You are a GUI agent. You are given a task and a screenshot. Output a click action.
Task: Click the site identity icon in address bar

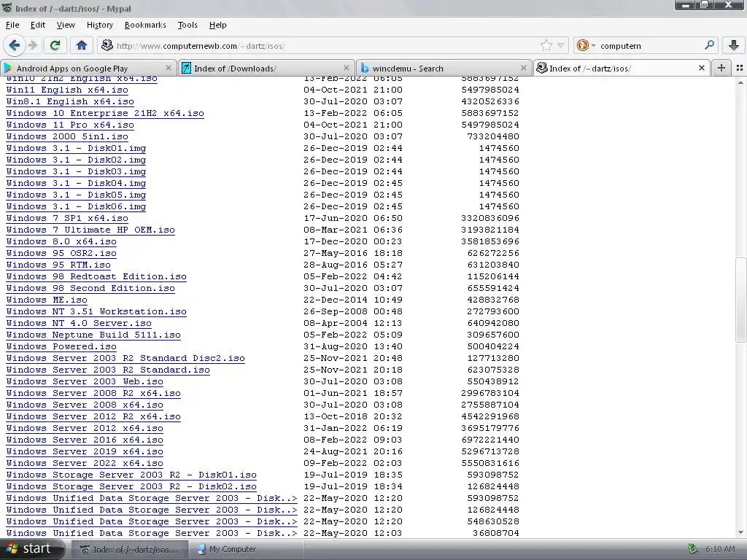click(x=107, y=45)
